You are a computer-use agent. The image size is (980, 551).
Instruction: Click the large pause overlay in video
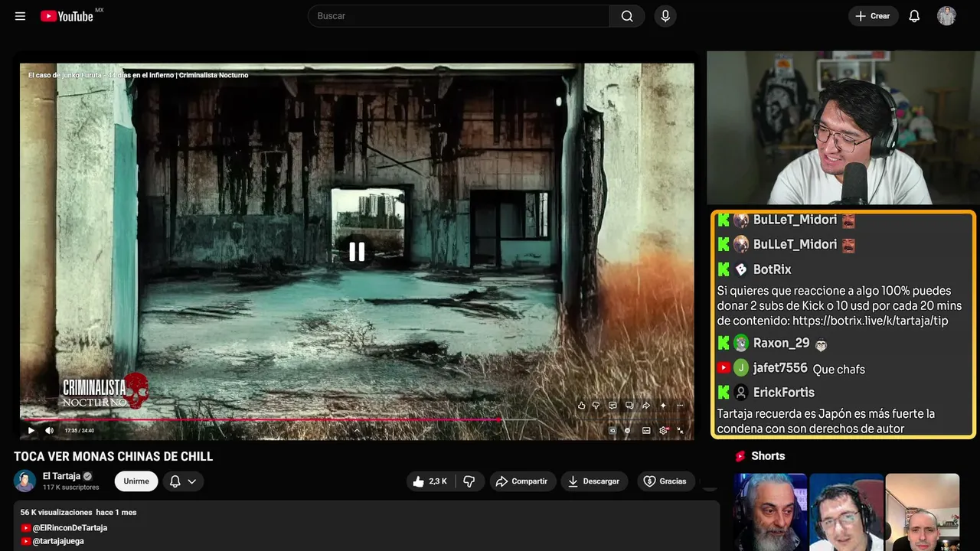pos(357,252)
